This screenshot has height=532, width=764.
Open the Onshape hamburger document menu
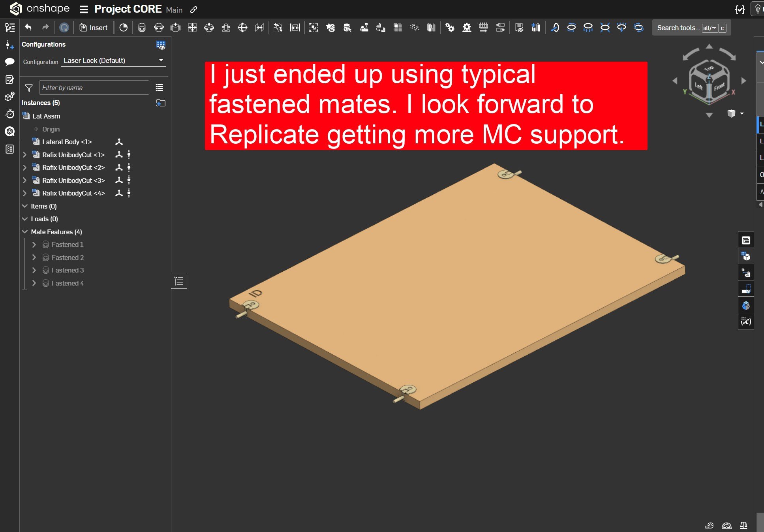tap(84, 9)
